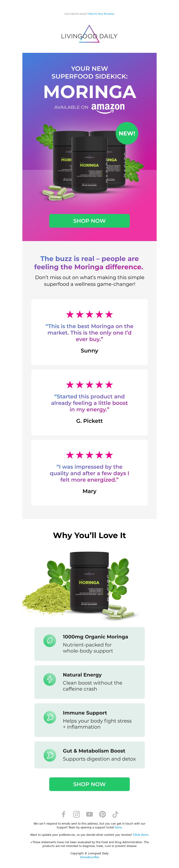179x868 pixels.
Task: Click the Livingood Daily logo
Action: click(89, 34)
